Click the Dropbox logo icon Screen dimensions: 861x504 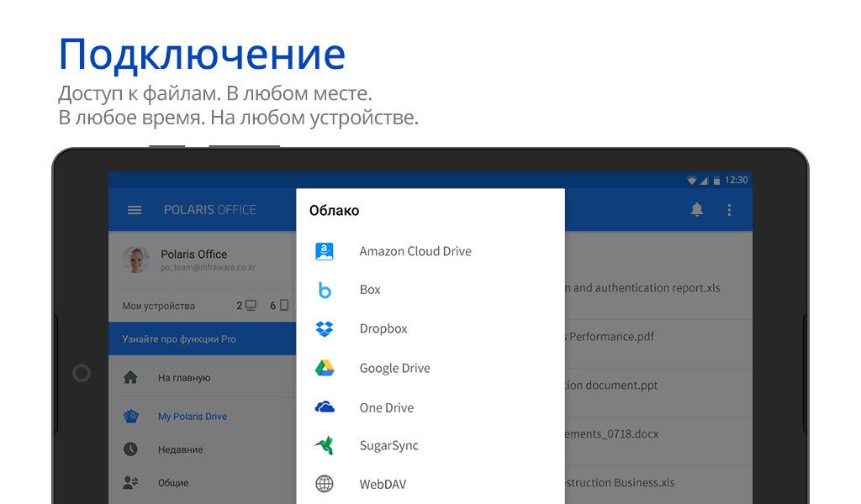pyautogui.click(x=325, y=328)
